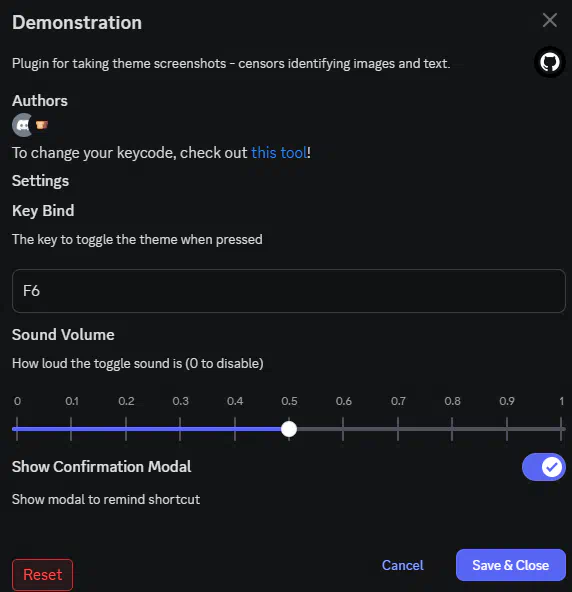Cancel the settings changes
Image resolution: width=572 pixels, height=592 pixels.
coord(402,565)
